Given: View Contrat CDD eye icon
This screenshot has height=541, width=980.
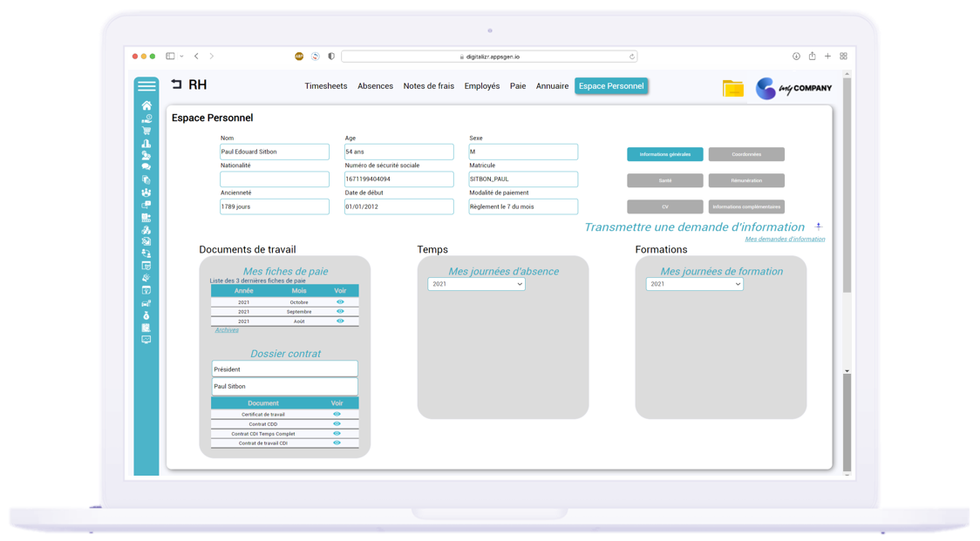Looking at the screenshot, I should click(337, 423).
